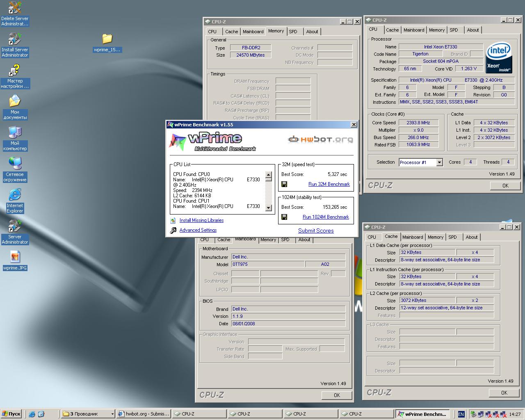Click the memory Size 24570 MBytes field
This screenshot has width=525, height=420.
pyautogui.click(x=250, y=55)
